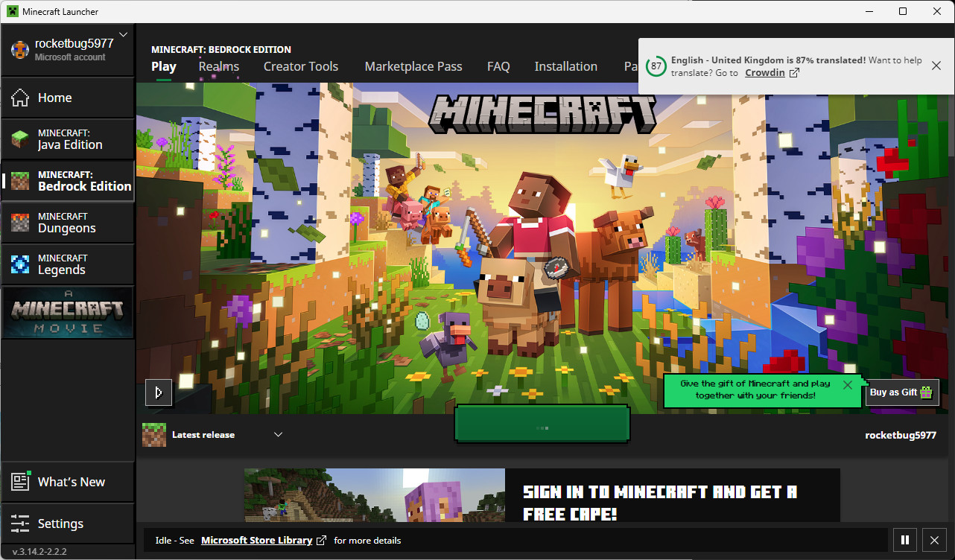Click the green Play loading button
Screen dimensions: 955x560
[x=542, y=425]
